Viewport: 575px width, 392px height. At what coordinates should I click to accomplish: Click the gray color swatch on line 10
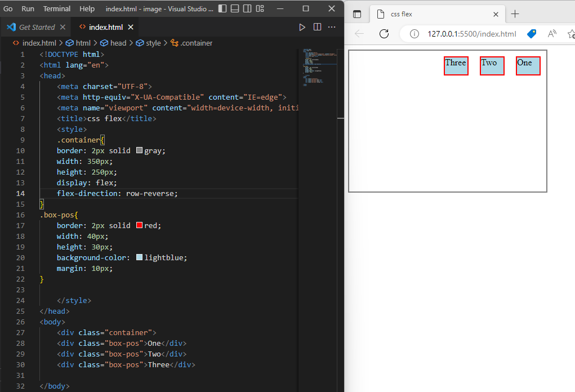pyautogui.click(x=139, y=150)
